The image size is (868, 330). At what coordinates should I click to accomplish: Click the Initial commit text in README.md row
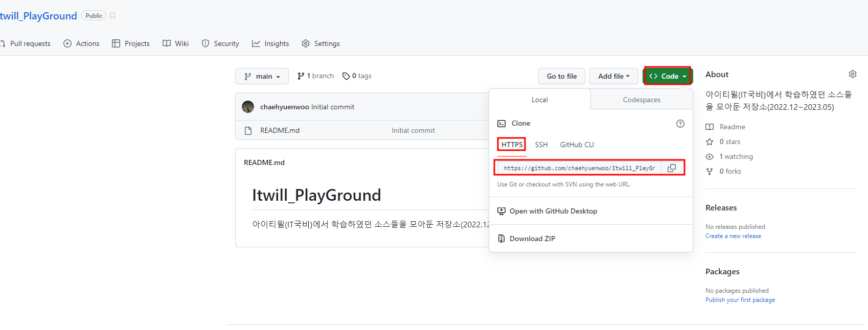pos(413,130)
